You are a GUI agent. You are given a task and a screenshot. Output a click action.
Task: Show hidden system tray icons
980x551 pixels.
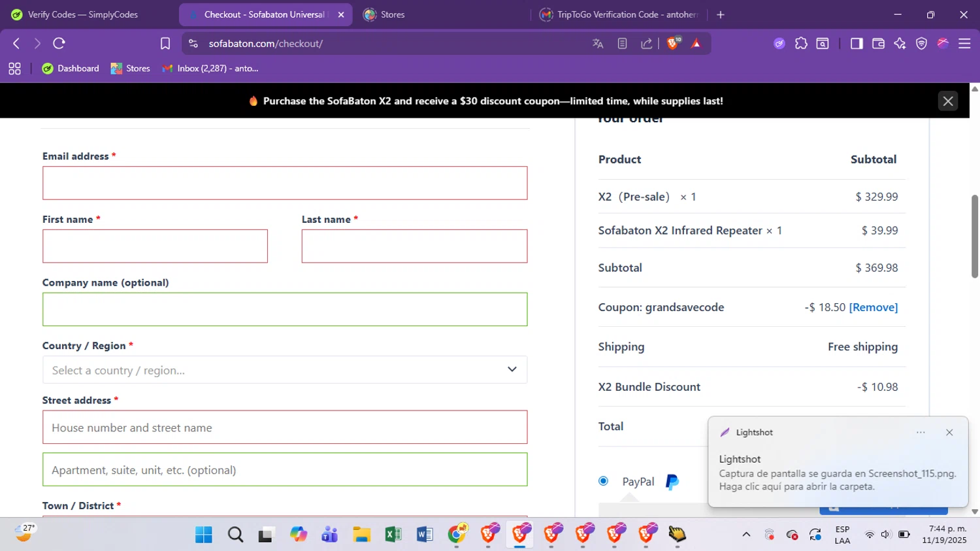pyautogui.click(x=746, y=535)
